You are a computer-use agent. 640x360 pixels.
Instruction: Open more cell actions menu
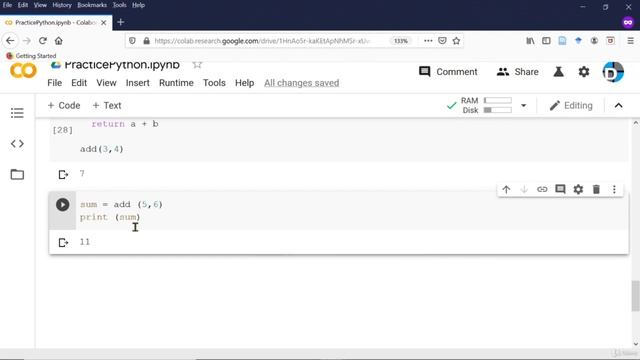coord(614,189)
